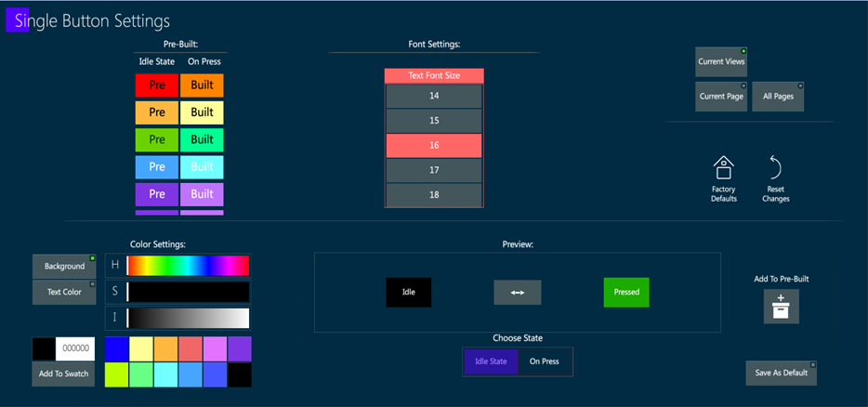
Task: Select the coral red swatch
Action: (x=191, y=348)
